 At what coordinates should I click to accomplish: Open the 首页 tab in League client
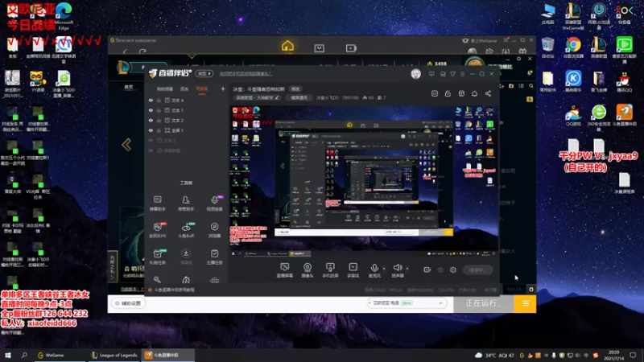click(129, 87)
